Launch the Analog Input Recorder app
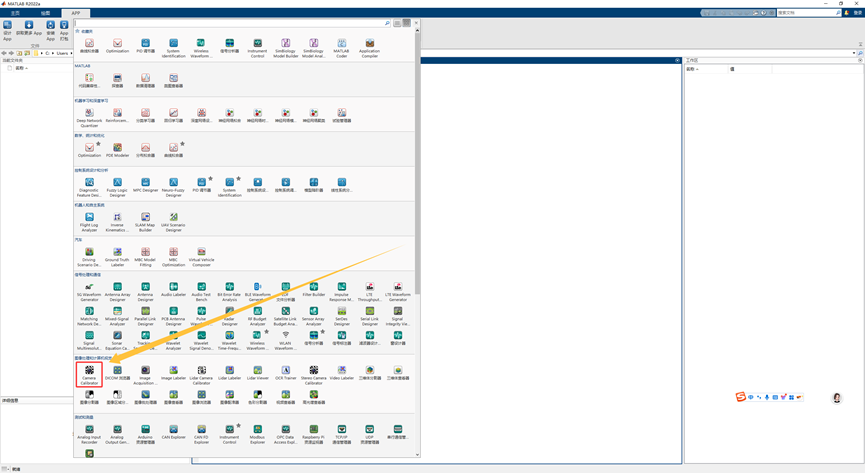 [x=89, y=434]
